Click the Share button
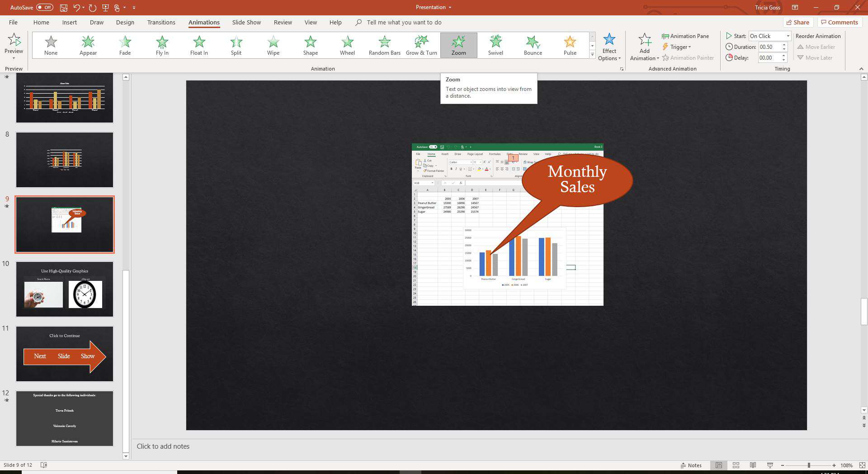The height and width of the screenshot is (474, 868). (x=798, y=22)
